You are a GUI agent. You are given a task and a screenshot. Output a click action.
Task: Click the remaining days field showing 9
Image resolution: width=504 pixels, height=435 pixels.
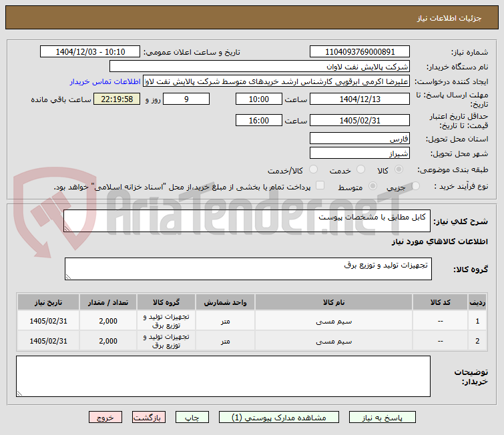186,99
